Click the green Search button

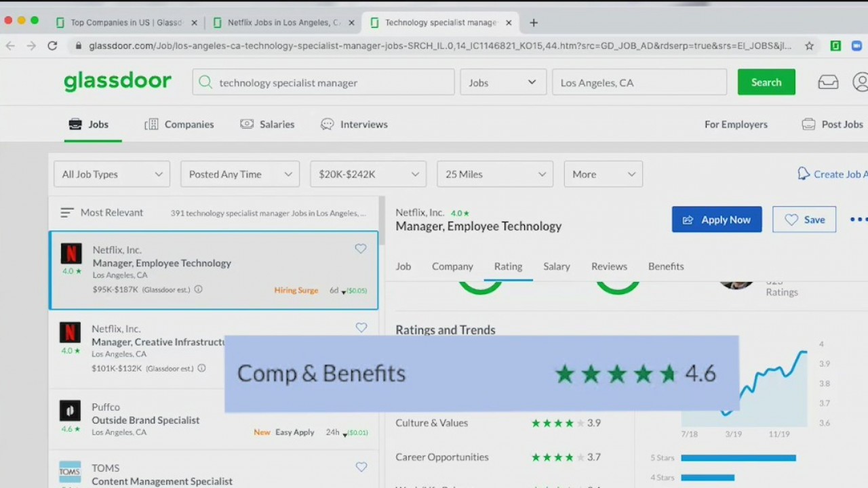pos(766,82)
